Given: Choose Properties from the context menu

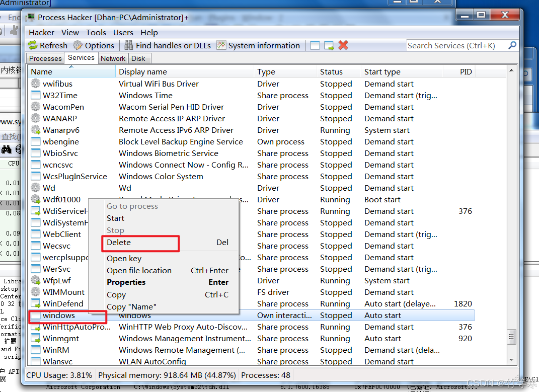Looking at the screenshot, I should click(126, 283).
